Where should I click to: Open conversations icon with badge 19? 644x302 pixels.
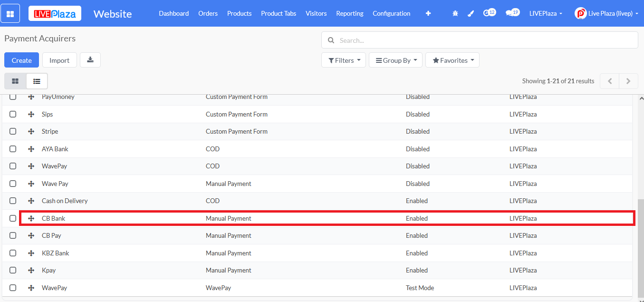pyautogui.click(x=512, y=13)
